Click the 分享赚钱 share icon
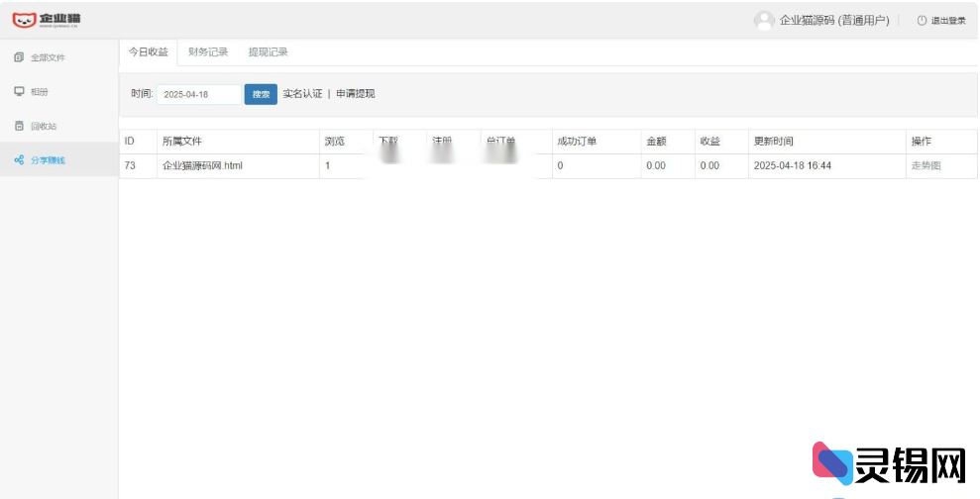The height and width of the screenshot is (499, 980). pos(19,160)
